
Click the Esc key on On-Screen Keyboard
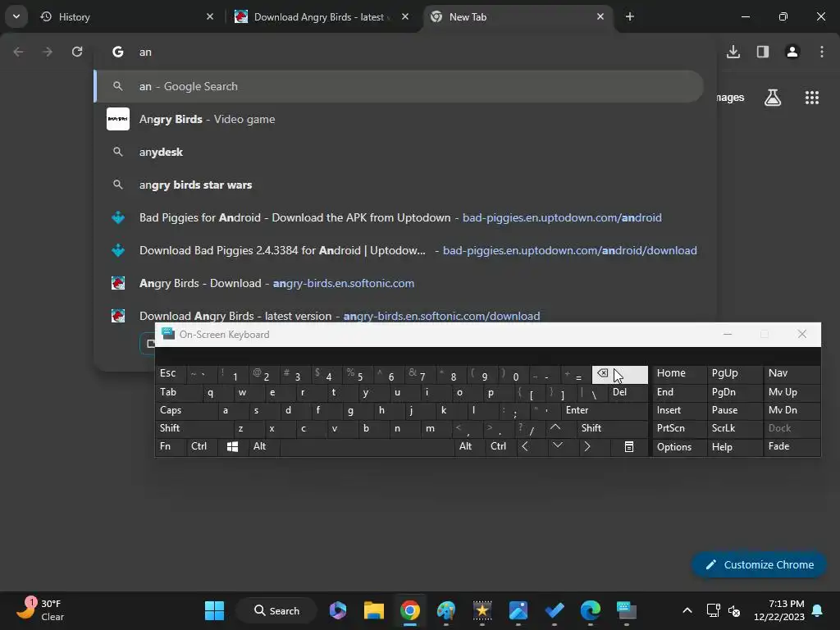click(x=170, y=374)
